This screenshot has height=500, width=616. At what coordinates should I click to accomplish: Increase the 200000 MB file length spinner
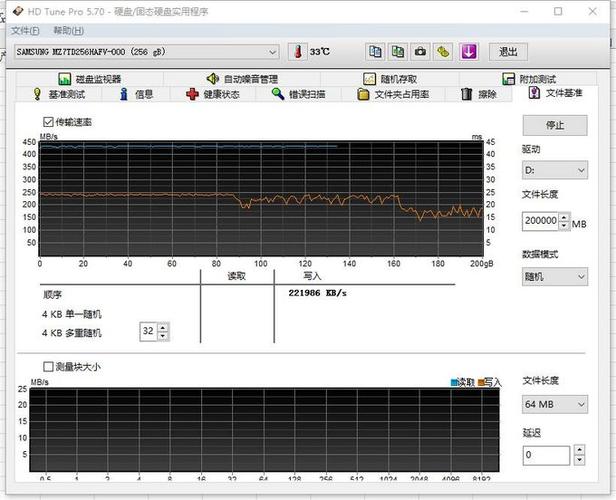point(564,217)
